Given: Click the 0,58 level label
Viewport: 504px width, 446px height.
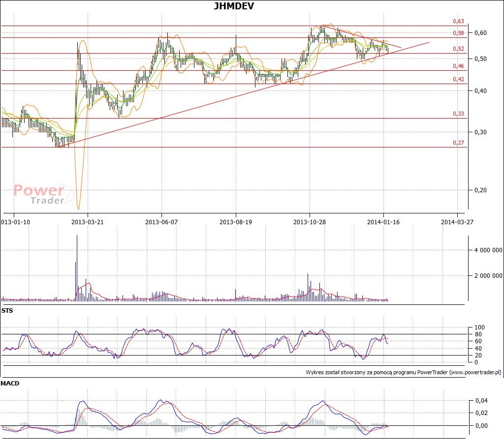Looking at the screenshot, I should click(458, 33).
